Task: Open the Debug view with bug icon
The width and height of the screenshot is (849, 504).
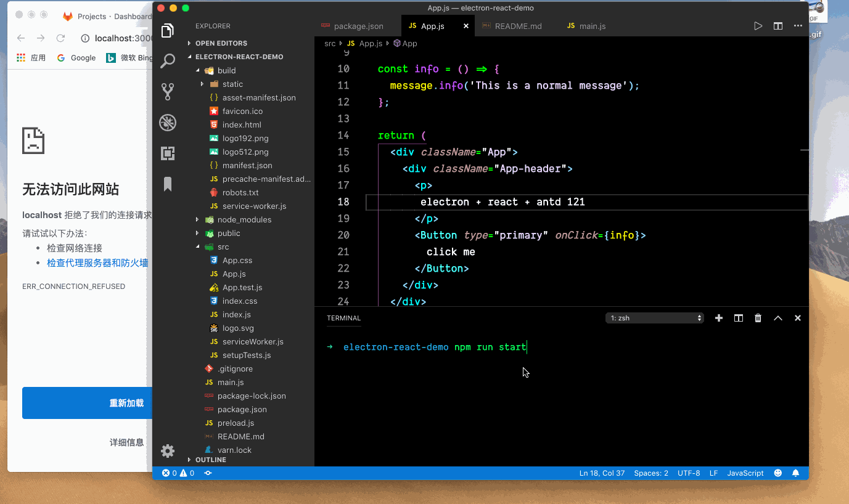Action: 167,123
